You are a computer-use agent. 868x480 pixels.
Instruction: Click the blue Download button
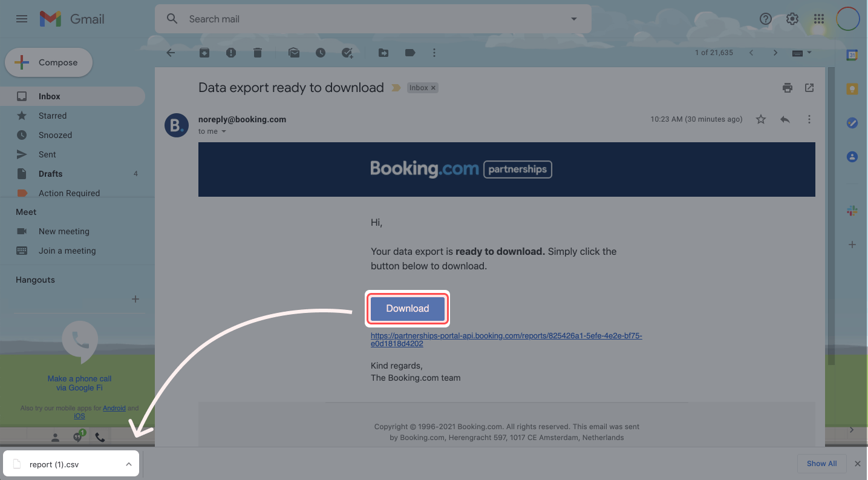(407, 309)
